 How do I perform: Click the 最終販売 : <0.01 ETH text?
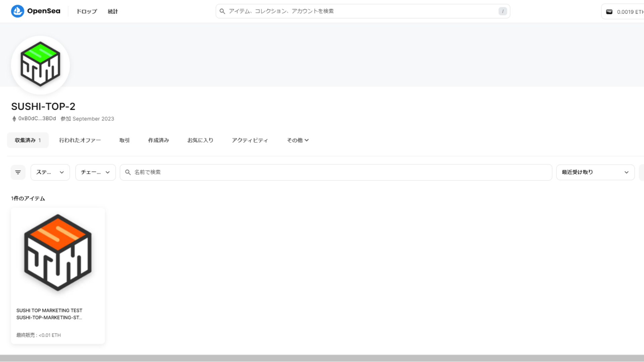point(39,335)
